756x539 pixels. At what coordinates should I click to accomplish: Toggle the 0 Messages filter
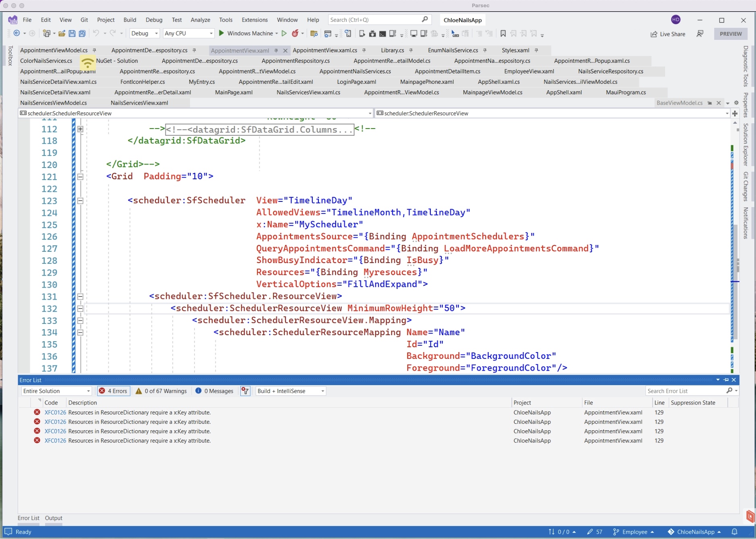pyautogui.click(x=215, y=391)
